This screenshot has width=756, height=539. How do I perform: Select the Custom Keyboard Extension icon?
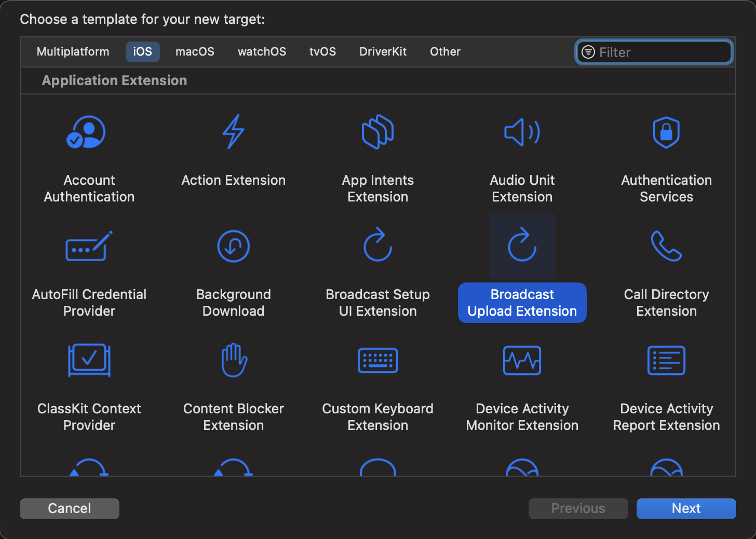pos(377,360)
